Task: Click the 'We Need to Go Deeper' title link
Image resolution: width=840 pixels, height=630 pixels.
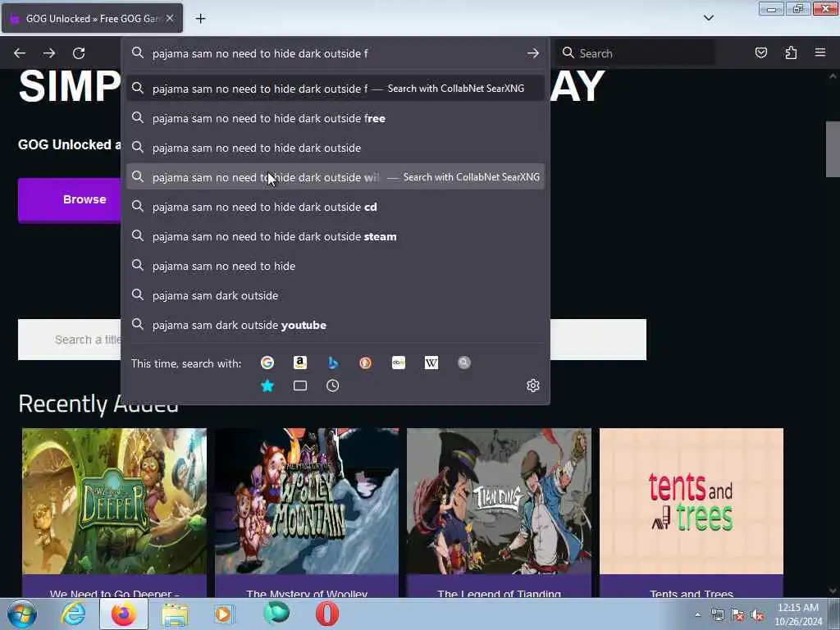Action: click(114, 593)
